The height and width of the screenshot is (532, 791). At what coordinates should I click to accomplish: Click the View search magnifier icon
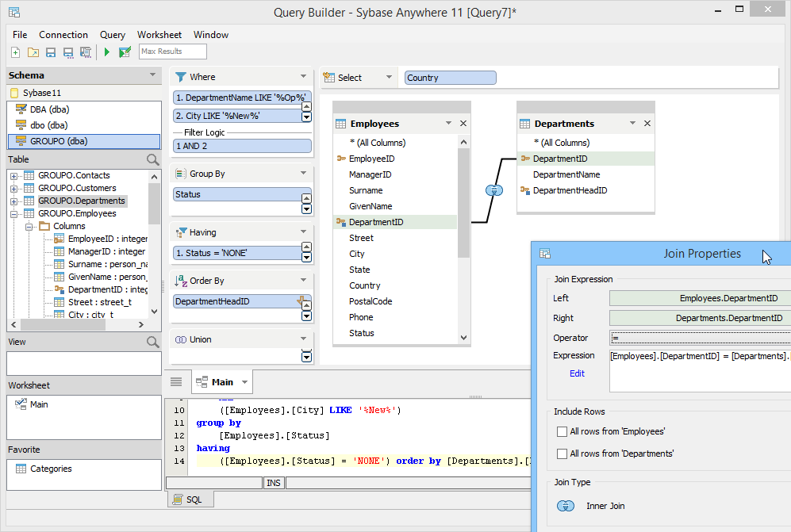click(x=153, y=342)
